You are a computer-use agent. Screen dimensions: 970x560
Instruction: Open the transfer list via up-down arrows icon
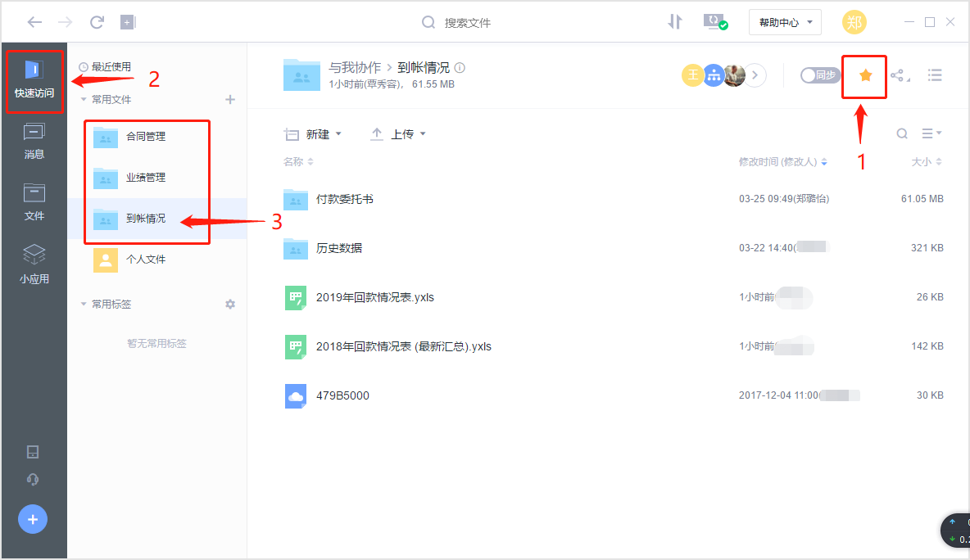click(x=674, y=22)
